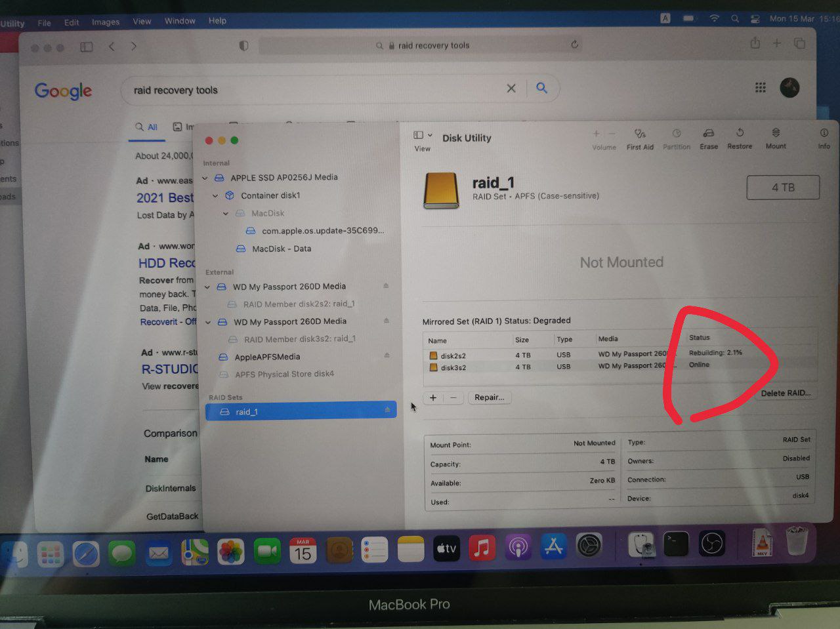Select the disk2s2 row in RAID table
Image resolution: width=840 pixels, height=629 pixels.
[x=619, y=355]
